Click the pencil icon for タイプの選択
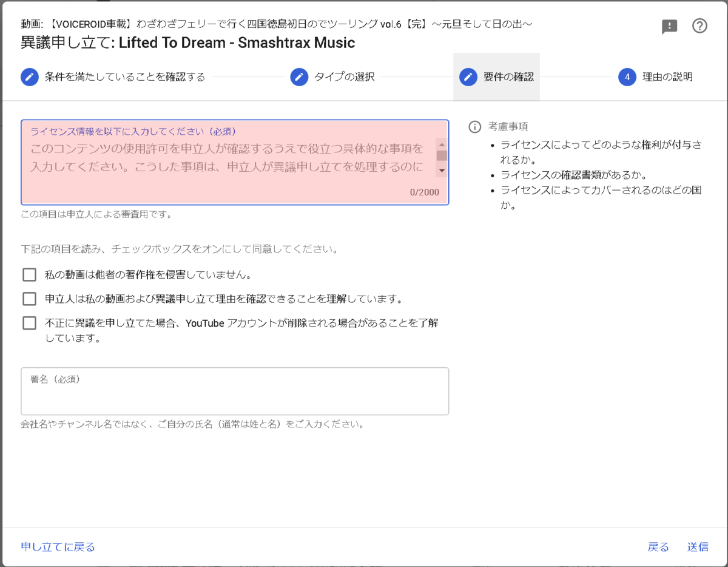Screen dimensions: 728x567 pos(299,77)
